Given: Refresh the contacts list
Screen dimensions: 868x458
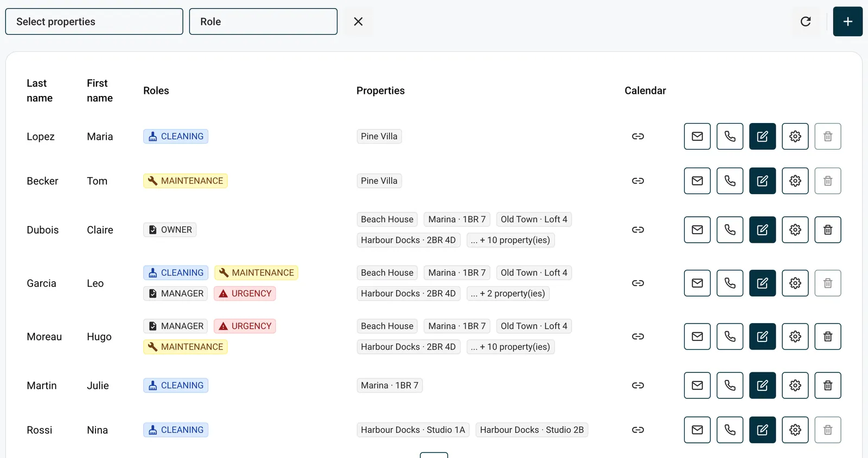Looking at the screenshot, I should 806,22.
